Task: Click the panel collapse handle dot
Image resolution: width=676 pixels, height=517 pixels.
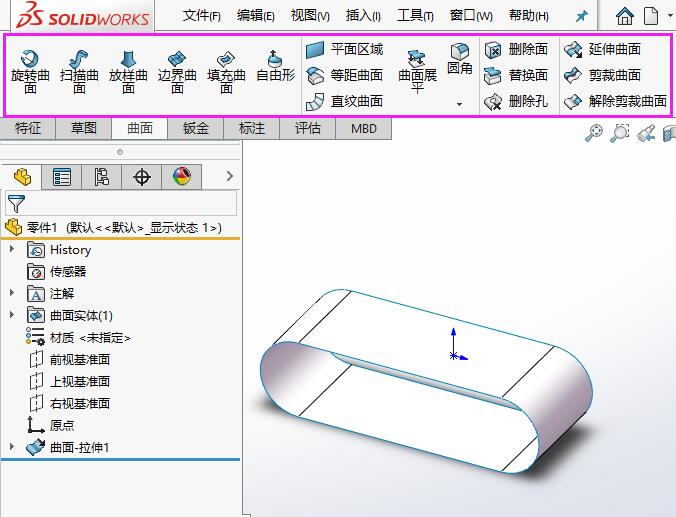Action: (x=120, y=152)
